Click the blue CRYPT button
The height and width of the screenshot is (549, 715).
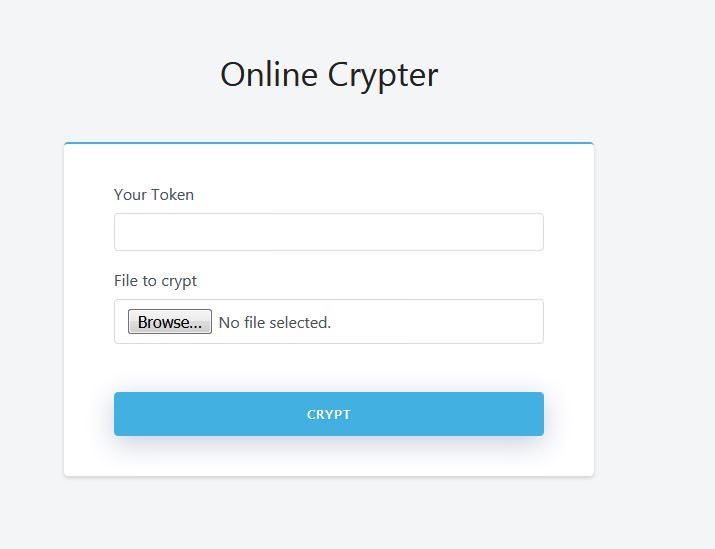[328, 414]
